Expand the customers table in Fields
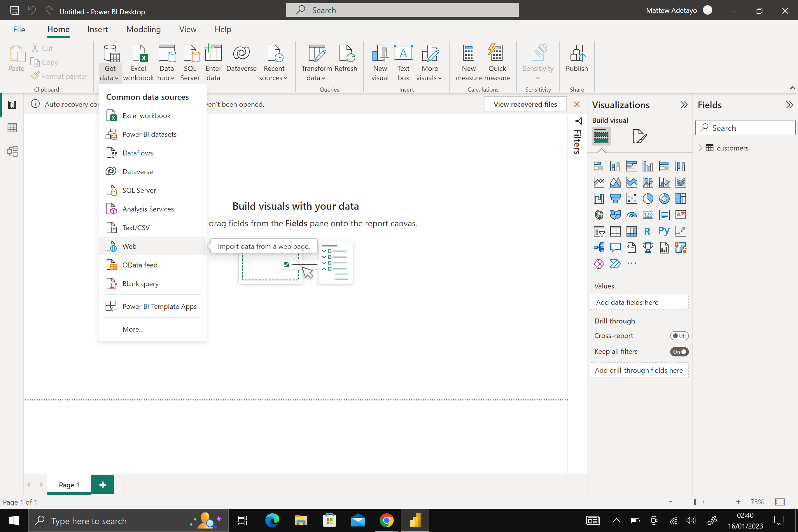 (x=700, y=148)
